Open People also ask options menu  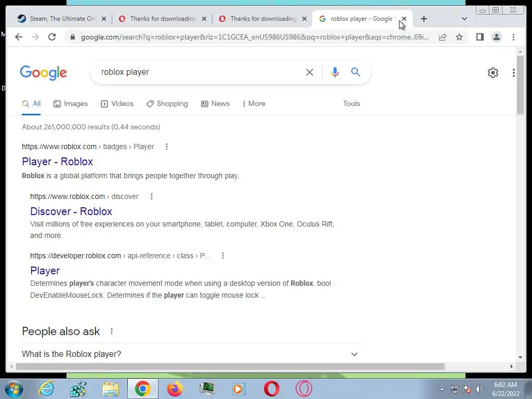[112, 331]
